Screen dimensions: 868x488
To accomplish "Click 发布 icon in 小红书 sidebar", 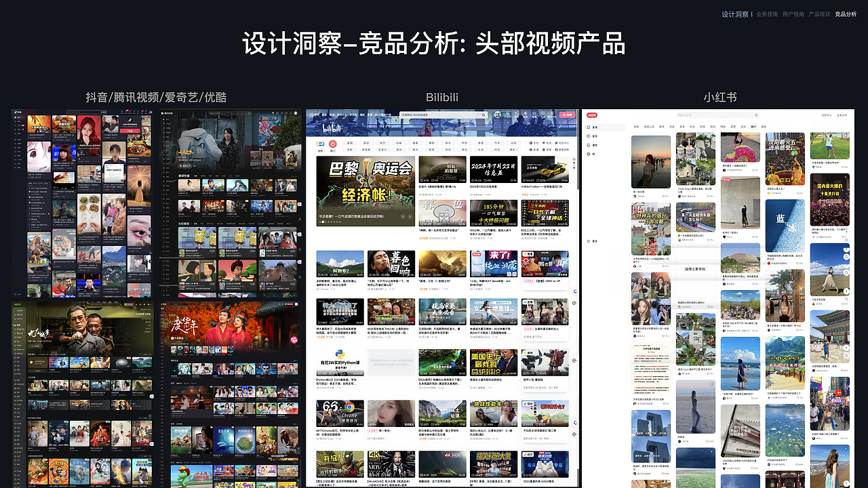I will coord(588,136).
